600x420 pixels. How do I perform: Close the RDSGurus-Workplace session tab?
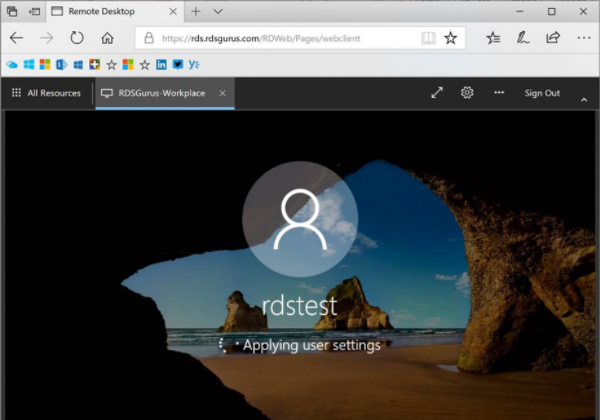(223, 93)
